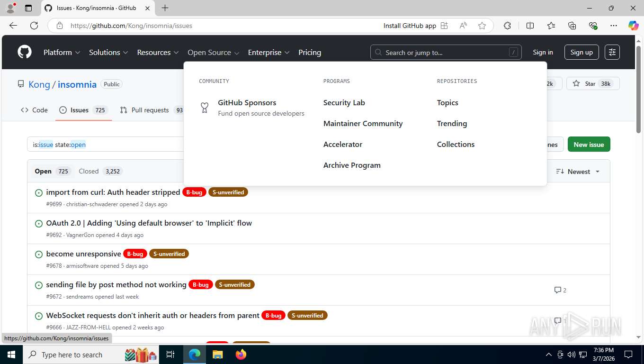
Task: Expand the Enterprise menu
Action: (x=268, y=52)
